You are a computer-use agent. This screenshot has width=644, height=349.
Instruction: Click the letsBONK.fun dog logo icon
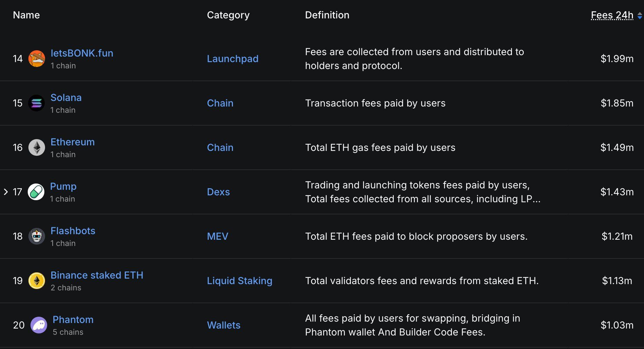[x=37, y=59]
